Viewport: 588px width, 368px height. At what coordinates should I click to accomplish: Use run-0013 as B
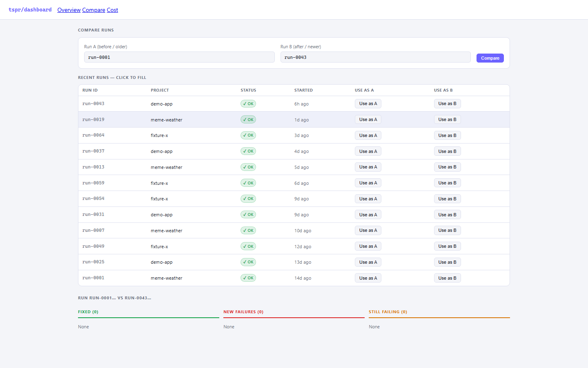pyautogui.click(x=447, y=167)
